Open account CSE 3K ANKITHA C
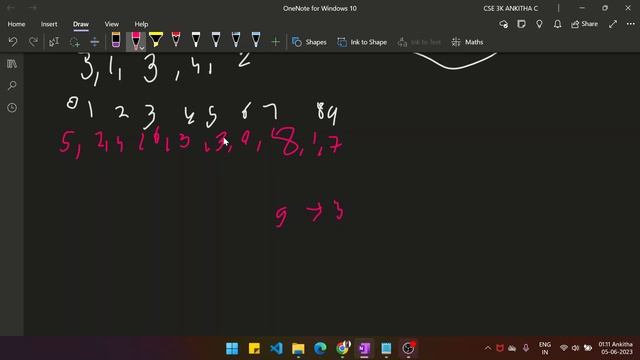The image size is (640, 360). coord(510,8)
